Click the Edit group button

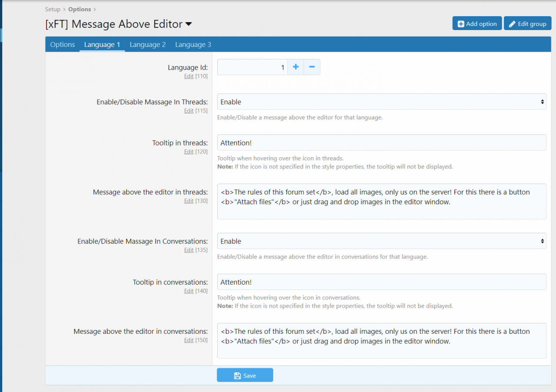pyautogui.click(x=527, y=24)
